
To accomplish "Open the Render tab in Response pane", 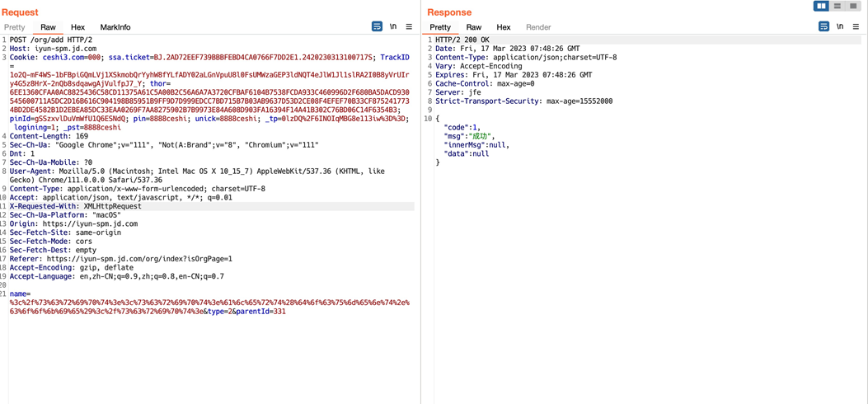I will 538,27.
